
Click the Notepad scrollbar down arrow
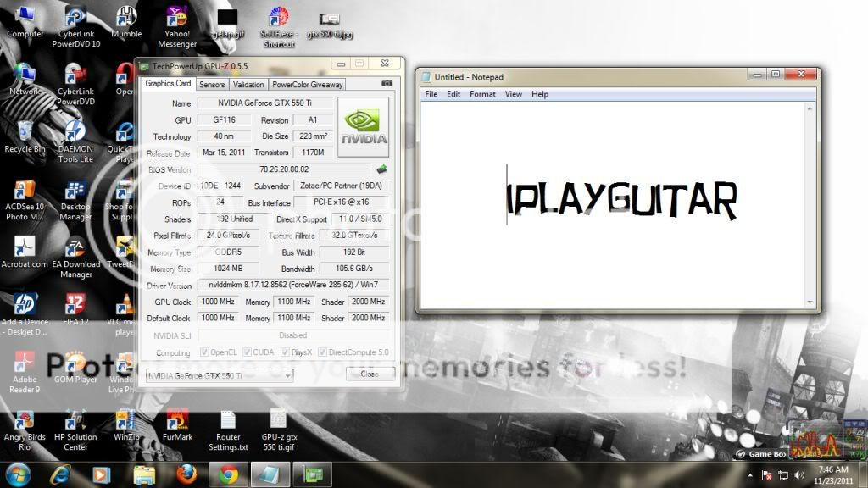810,302
